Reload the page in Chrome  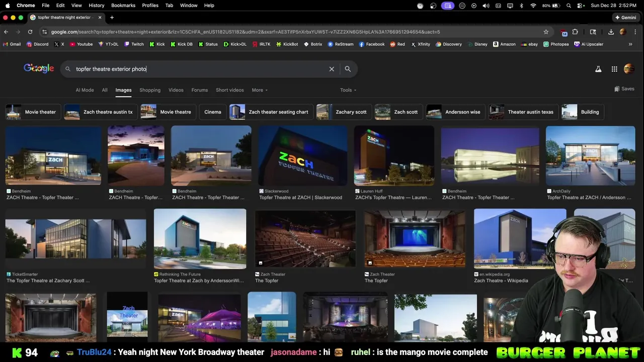[30, 32]
